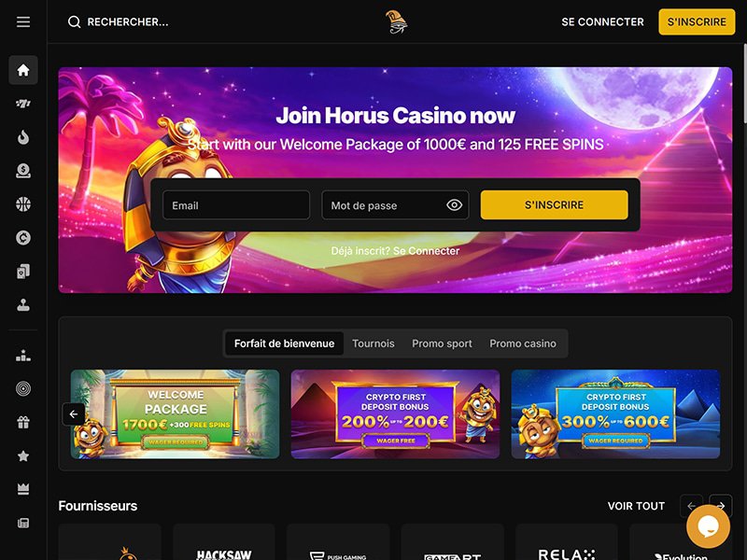This screenshot has height=560, width=747.
Task: Open the Welcome Package 1700€ banner
Action: coord(175,414)
